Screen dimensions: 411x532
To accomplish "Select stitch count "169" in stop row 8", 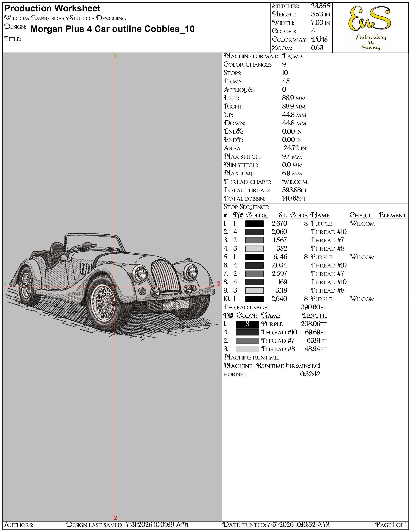I will 283,282.
